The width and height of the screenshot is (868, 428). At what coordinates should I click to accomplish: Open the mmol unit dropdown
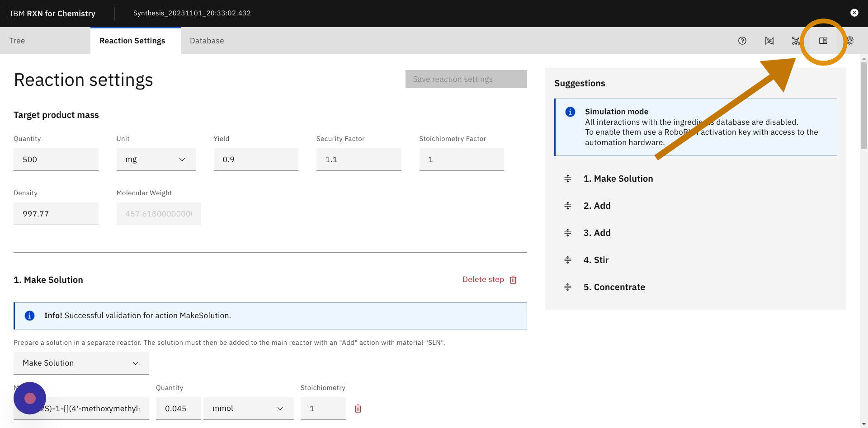(249, 409)
